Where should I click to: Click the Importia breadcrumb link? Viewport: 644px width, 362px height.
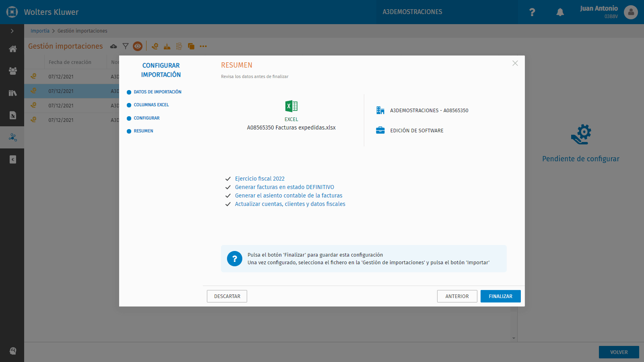(x=40, y=31)
